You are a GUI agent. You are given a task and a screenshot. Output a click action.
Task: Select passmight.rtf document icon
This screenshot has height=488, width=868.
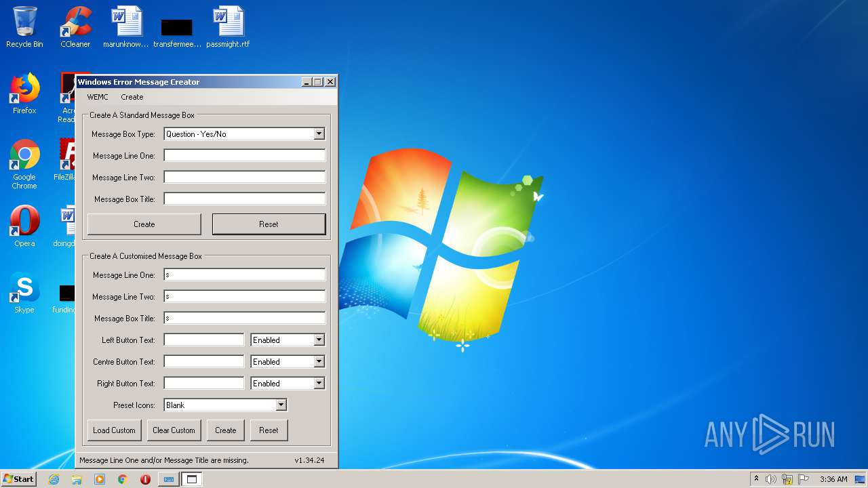pyautogui.click(x=228, y=27)
